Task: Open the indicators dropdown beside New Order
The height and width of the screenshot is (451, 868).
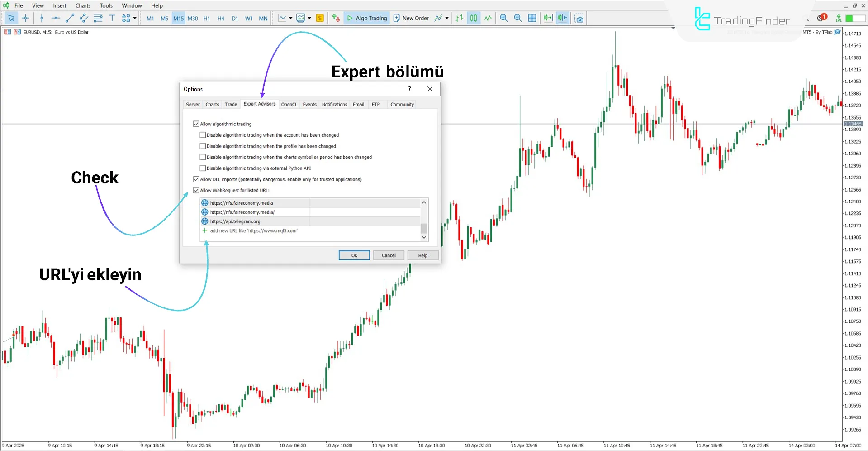Action: (447, 18)
